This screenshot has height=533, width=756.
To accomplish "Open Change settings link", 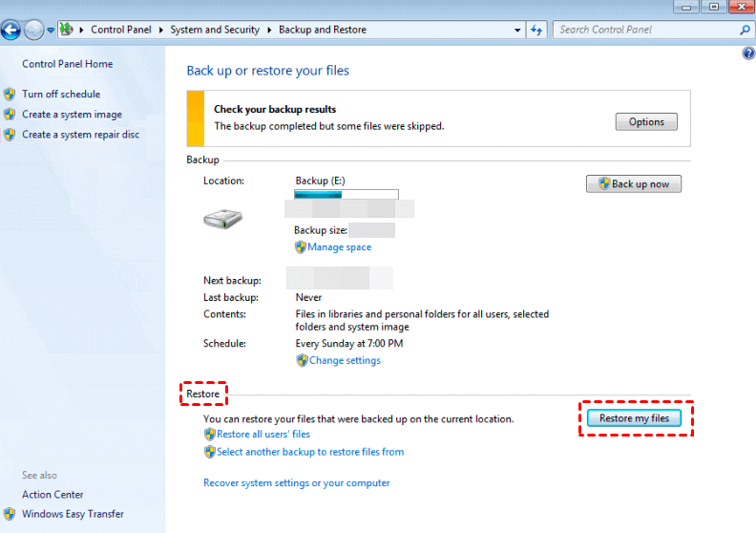I will pos(345,360).
